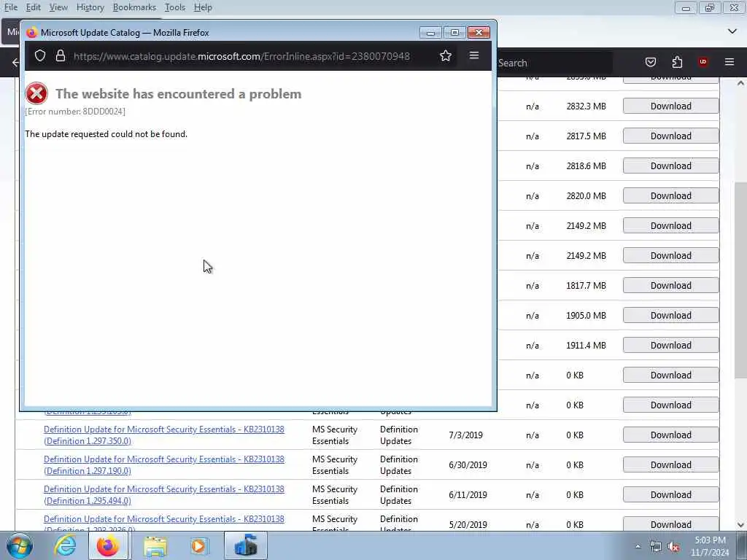This screenshot has width=747, height=560.
Task: Open the View menu
Action: coord(58,7)
